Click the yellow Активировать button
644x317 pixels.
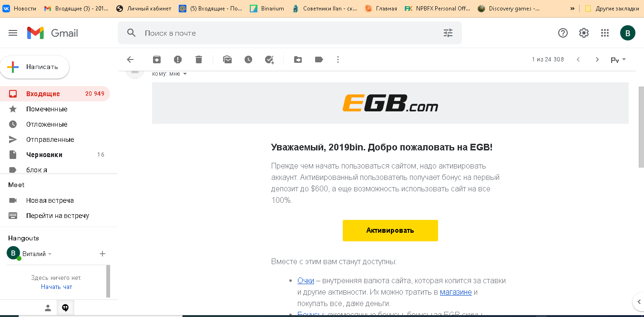coord(390,230)
